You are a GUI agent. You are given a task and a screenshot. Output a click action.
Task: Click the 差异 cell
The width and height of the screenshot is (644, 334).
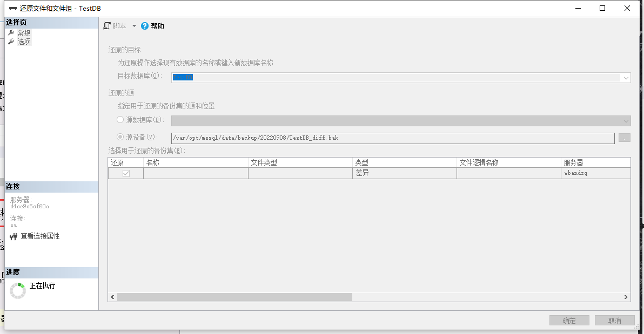click(405, 173)
